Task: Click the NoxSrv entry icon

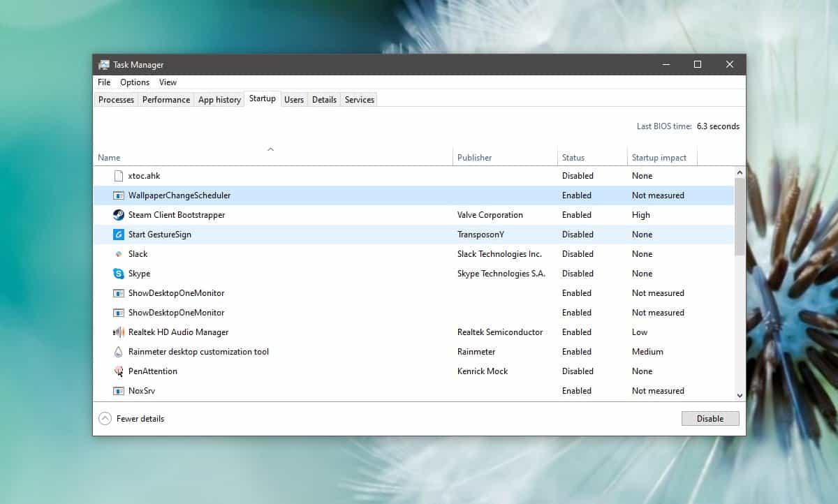Action: tap(118, 391)
